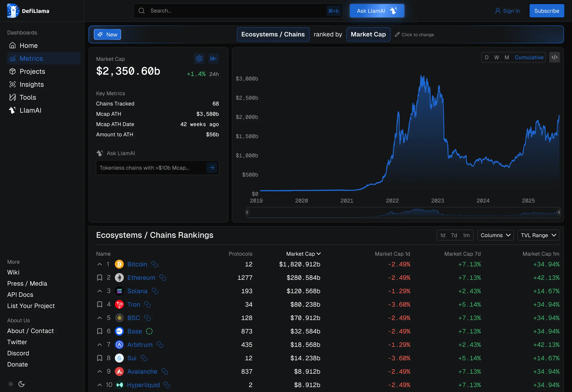This screenshot has height=392, width=572.
Task: Set chart interval to D
Action: (487, 57)
